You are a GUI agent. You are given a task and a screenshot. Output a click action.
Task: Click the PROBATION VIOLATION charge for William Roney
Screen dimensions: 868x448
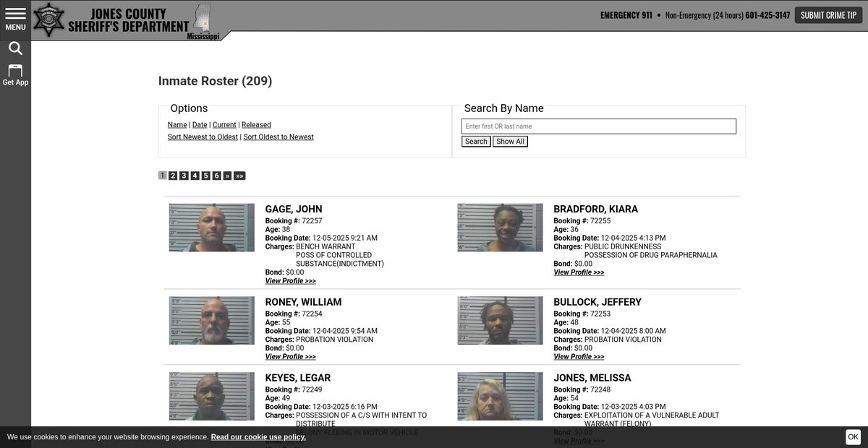pos(335,340)
